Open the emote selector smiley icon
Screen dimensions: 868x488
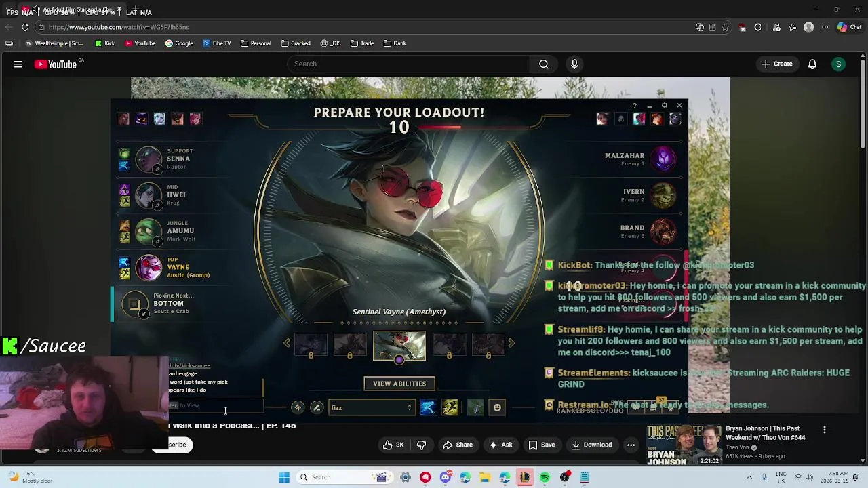[497, 407]
